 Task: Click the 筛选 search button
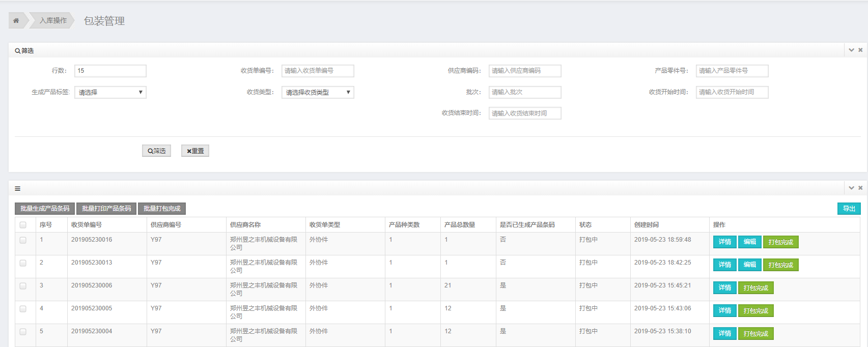coord(156,151)
